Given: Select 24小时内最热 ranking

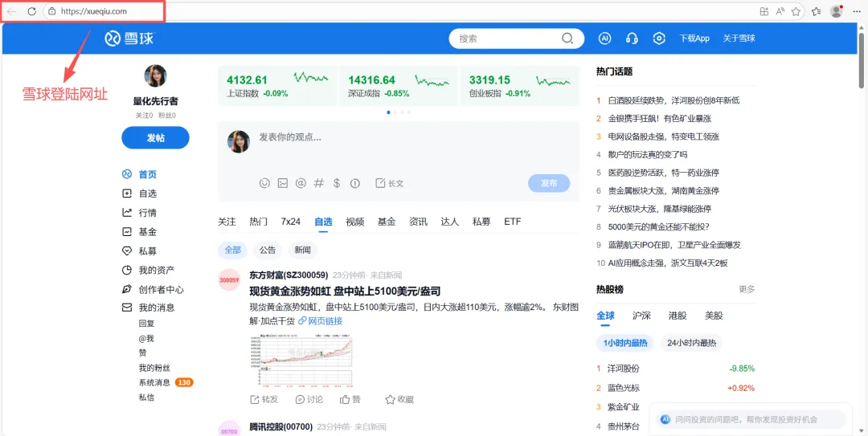Looking at the screenshot, I should (691, 343).
